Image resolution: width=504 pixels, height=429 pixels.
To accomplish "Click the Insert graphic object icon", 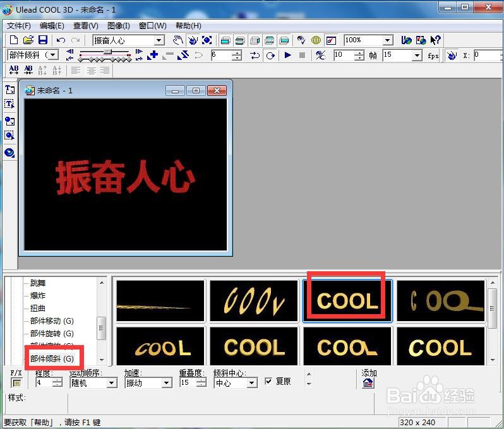I will (x=9, y=121).
